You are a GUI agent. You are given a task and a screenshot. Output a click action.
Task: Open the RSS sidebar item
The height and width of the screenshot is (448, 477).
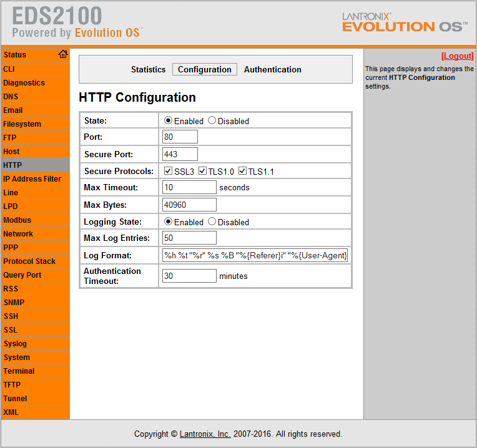36,288
